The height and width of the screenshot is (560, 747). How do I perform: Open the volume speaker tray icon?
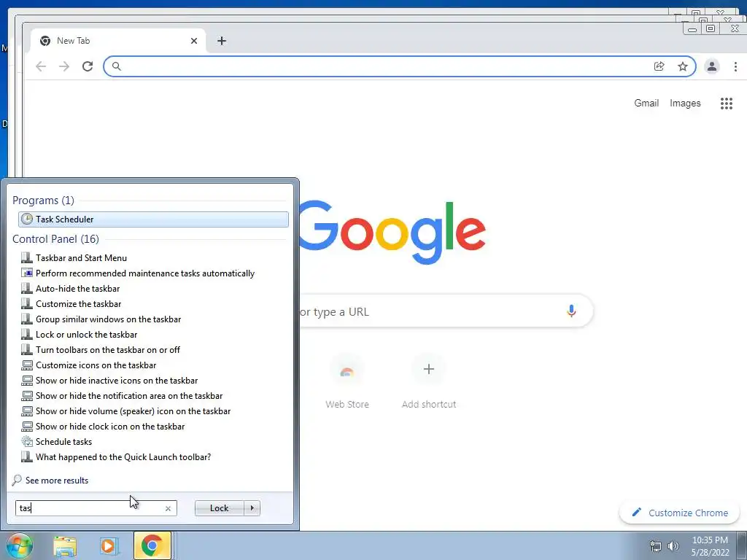pyautogui.click(x=673, y=546)
